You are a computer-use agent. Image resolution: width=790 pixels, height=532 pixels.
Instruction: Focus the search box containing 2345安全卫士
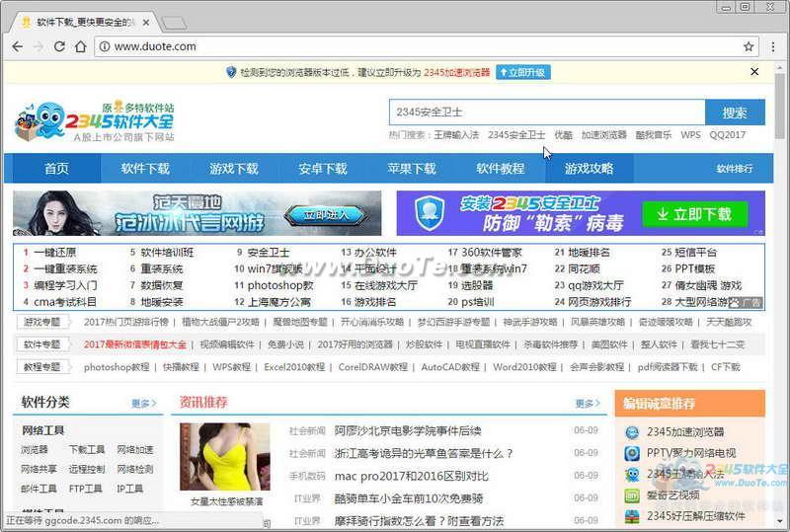(x=546, y=113)
